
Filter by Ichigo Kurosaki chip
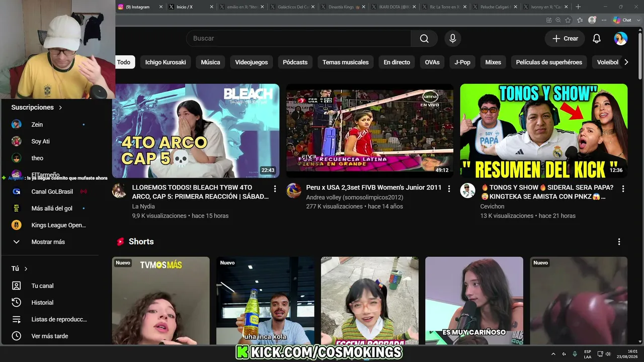click(x=166, y=62)
